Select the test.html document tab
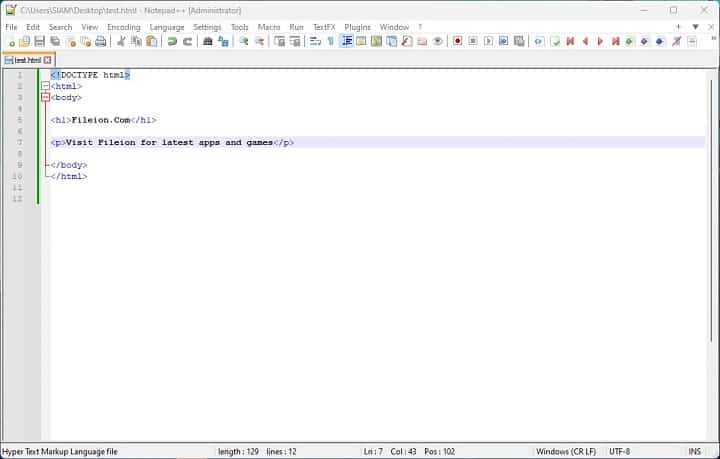 28,60
